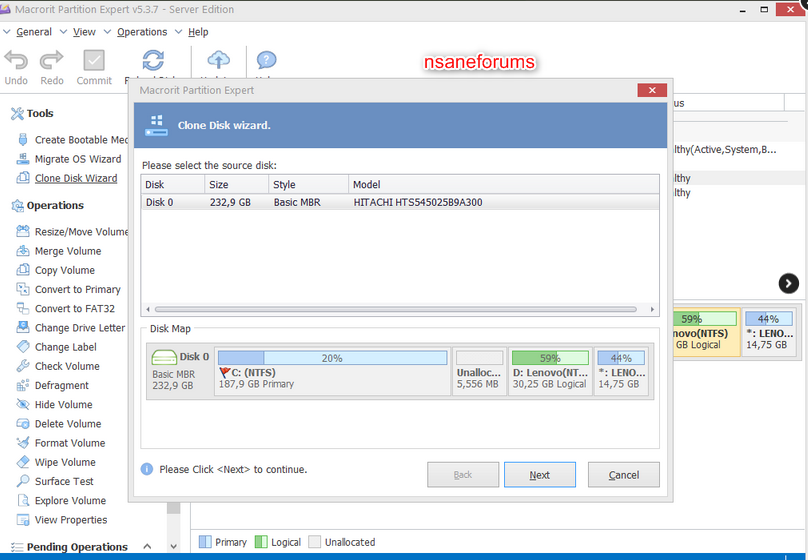808x560 pixels.
Task: Click the Logical legend swatch
Action: point(261,542)
